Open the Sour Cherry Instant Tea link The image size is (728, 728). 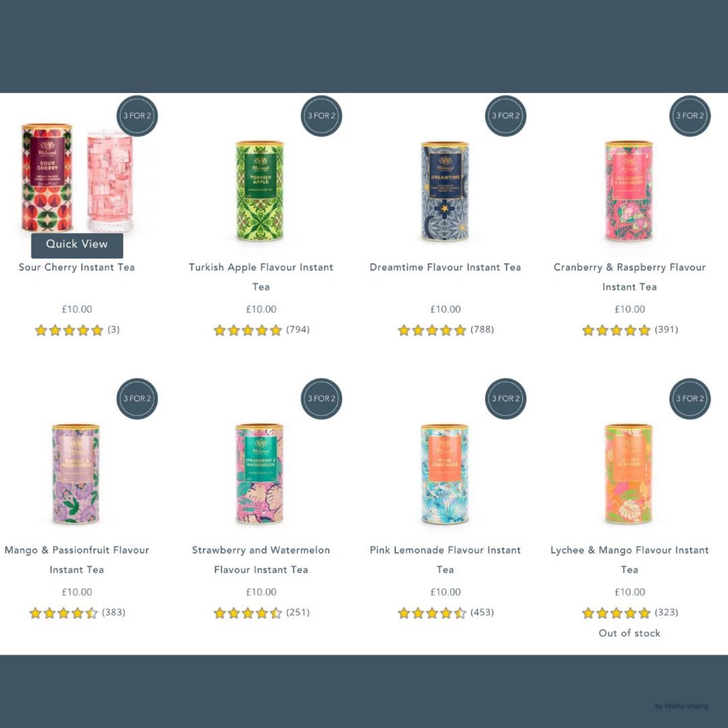click(x=77, y=267)
